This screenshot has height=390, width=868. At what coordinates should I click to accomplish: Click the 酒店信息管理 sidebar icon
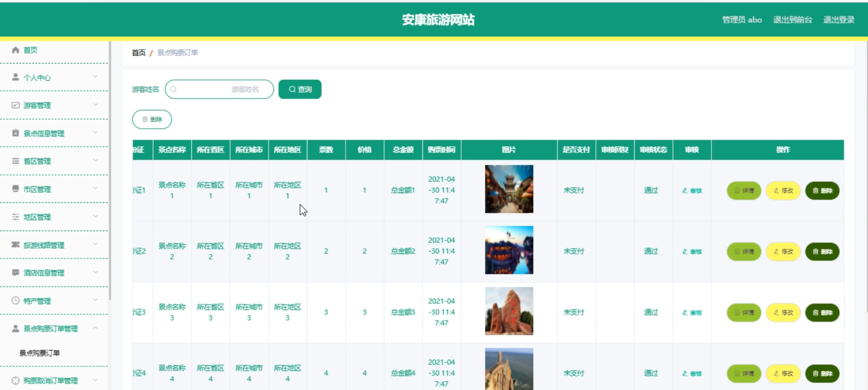point(16,273)
